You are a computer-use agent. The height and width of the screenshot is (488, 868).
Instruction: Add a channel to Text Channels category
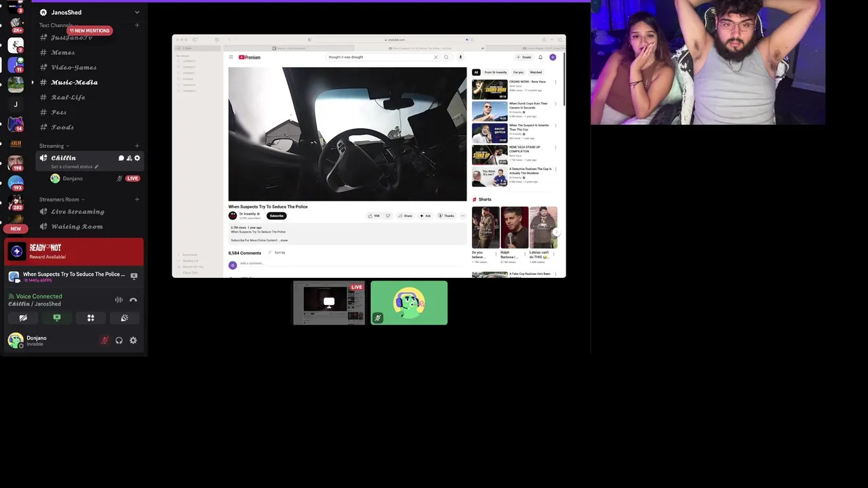[x=137, y=25]
